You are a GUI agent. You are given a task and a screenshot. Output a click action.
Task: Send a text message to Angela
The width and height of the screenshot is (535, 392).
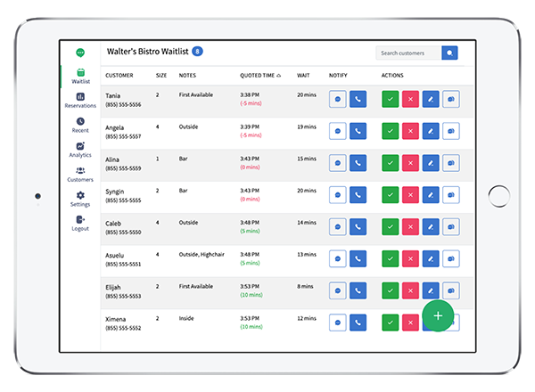tap(338, 131)
